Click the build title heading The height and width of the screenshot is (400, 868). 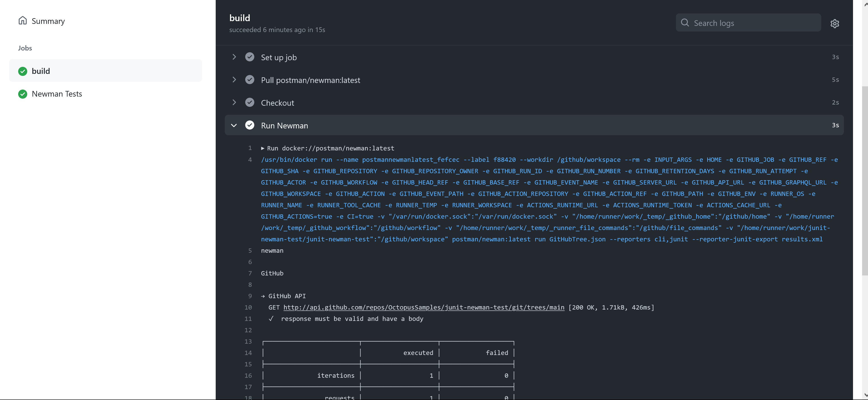tap(240, 17)
